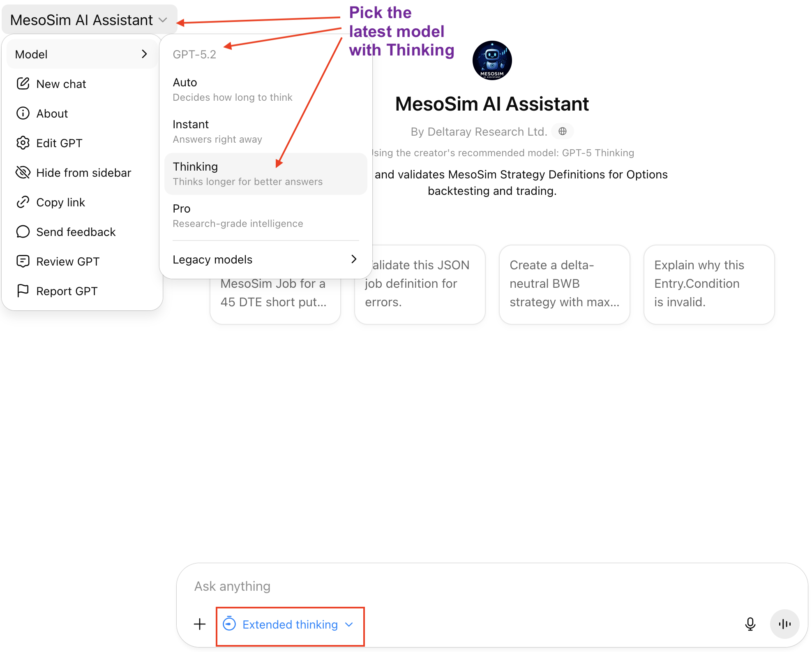Hide from sidebar using the eye icon

coord(23,173)
